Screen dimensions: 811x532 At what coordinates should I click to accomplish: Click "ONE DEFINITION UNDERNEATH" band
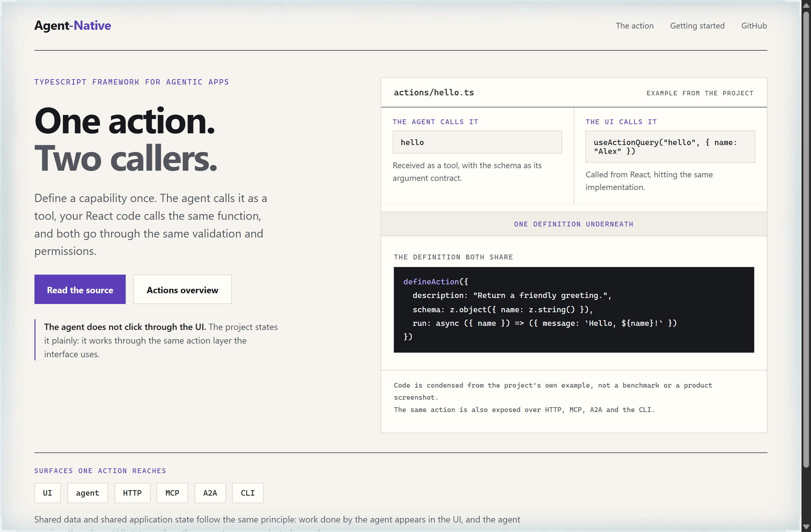pyautogui.click(x=574, y=224)
